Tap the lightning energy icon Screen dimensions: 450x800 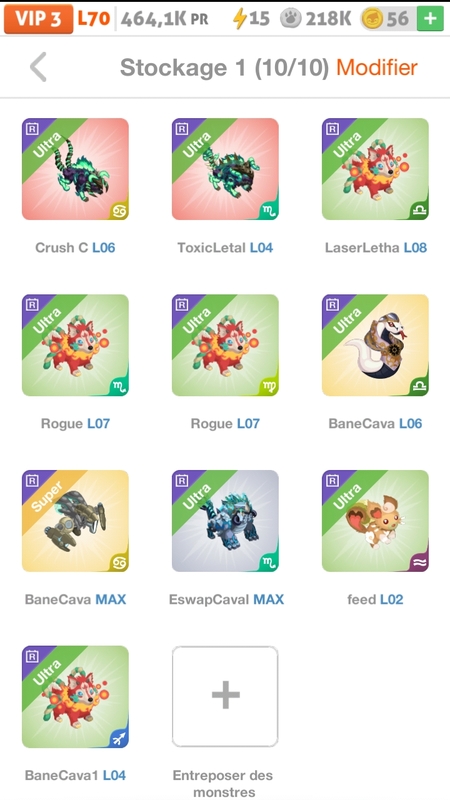(x=239, y=19)
